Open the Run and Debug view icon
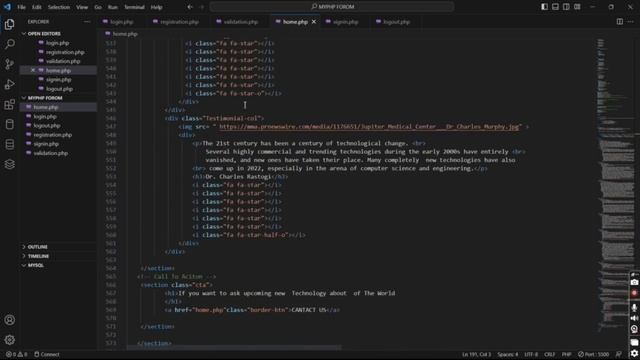640x360 pixels. 9,84
